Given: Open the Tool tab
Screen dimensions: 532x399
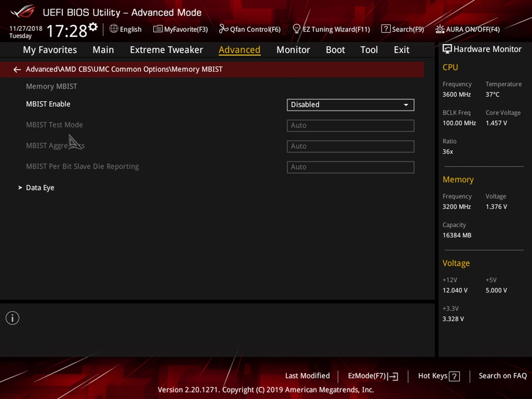Looking at the screenshot, I should (369, 50).
